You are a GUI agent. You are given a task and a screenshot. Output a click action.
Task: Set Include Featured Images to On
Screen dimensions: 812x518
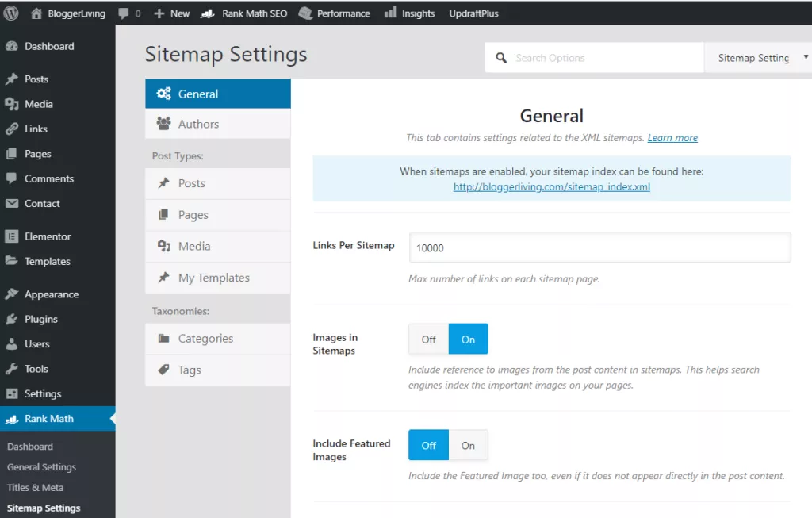pos(468,446)
